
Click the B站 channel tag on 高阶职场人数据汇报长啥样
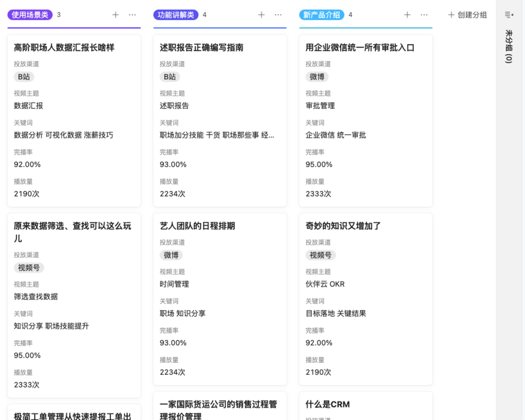24,77
